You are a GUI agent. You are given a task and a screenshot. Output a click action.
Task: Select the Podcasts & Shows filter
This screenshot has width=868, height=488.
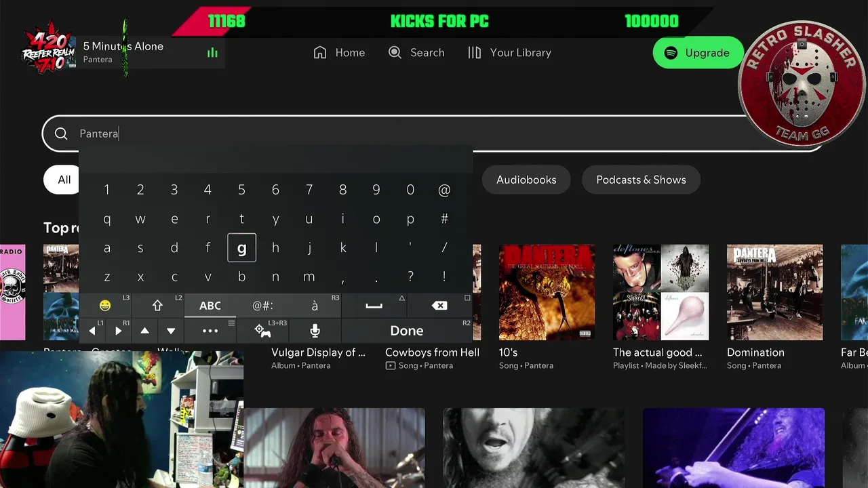point(641,180)
